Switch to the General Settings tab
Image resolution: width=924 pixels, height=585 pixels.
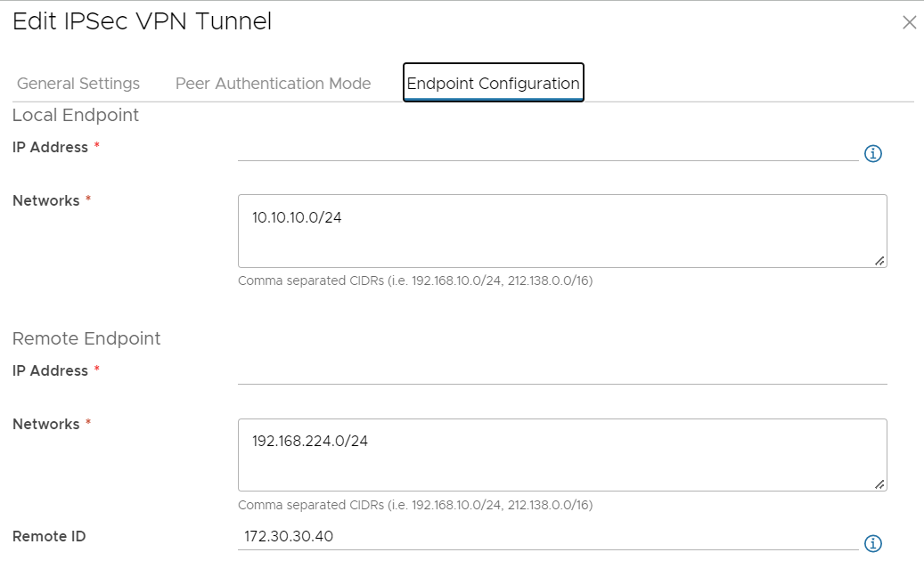78,84
